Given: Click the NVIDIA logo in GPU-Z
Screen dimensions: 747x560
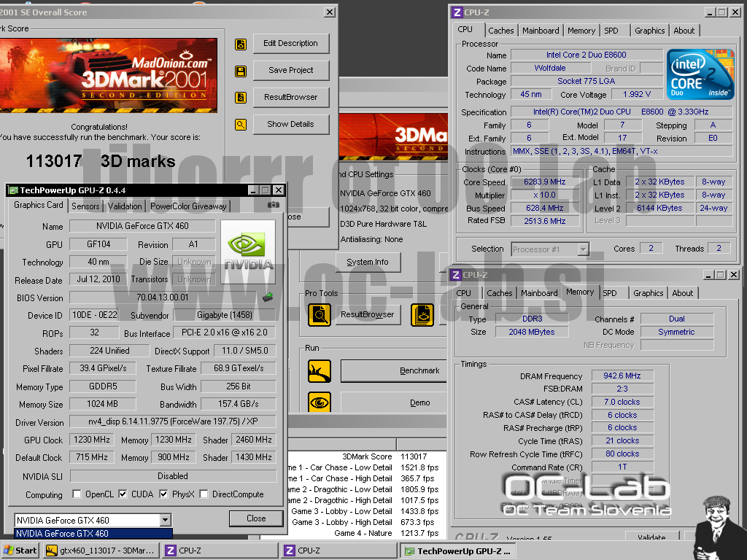Looking at the screenshot, I should click(x=248, y=252).
